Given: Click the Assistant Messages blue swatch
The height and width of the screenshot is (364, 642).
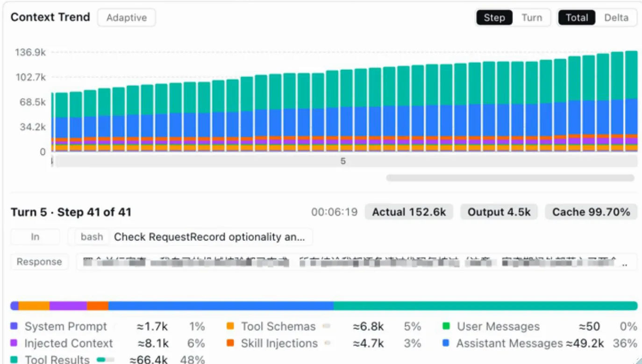Looking at the screenshot, I should pyautogui.click(x=446, y=343).
